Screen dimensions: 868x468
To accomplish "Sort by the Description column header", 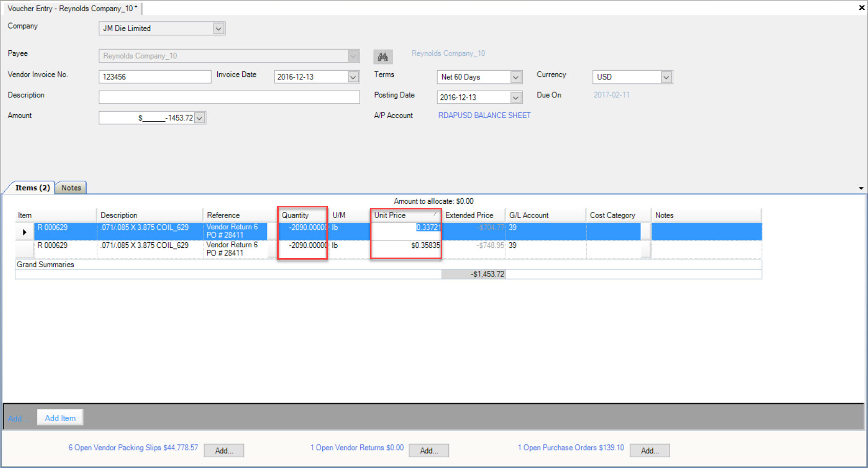I will pyautogui.click(x=150, y=215).
